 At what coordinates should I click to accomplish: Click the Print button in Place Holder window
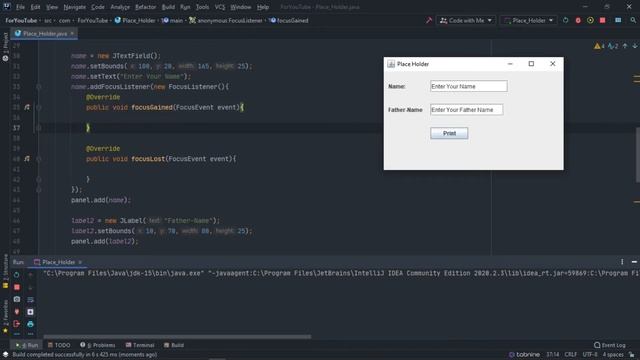coord(449,133)
